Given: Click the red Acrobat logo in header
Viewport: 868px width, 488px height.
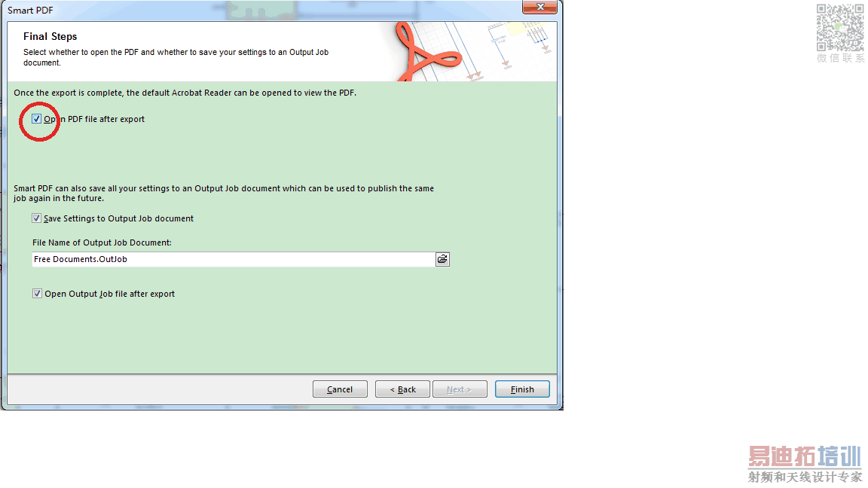Looking at the screenshot, I should (426, 52).
